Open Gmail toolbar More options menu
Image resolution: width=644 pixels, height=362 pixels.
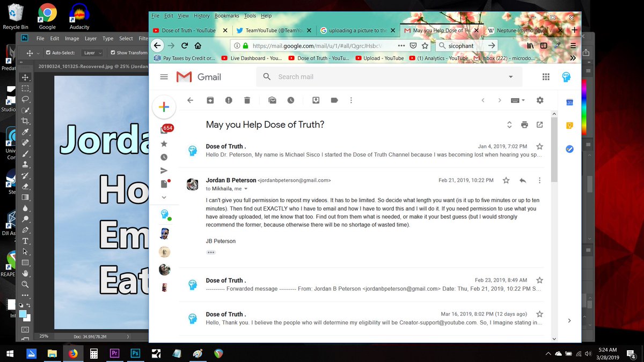(x=351, y=100)
